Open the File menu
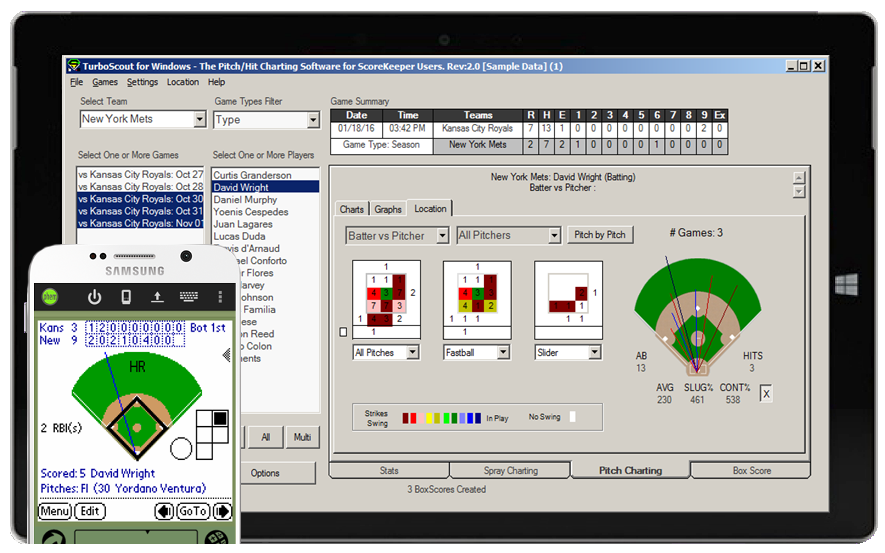The image size is (885, 553). [x=76, y=82]
